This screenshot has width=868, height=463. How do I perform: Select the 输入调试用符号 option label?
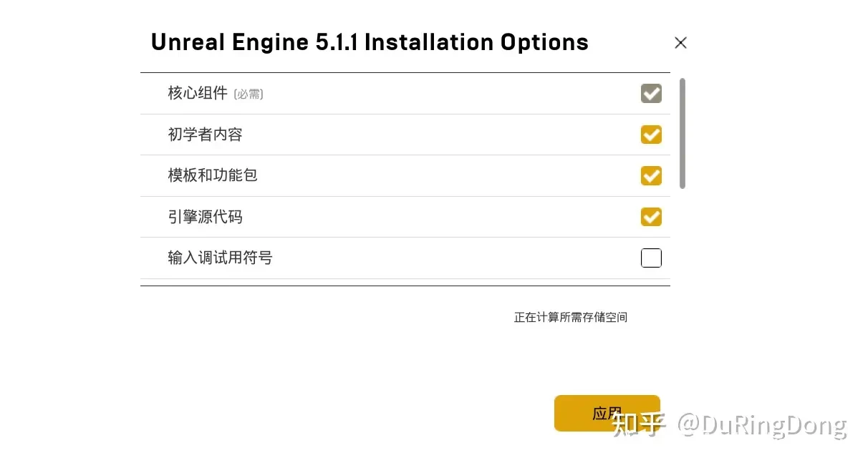220,258
